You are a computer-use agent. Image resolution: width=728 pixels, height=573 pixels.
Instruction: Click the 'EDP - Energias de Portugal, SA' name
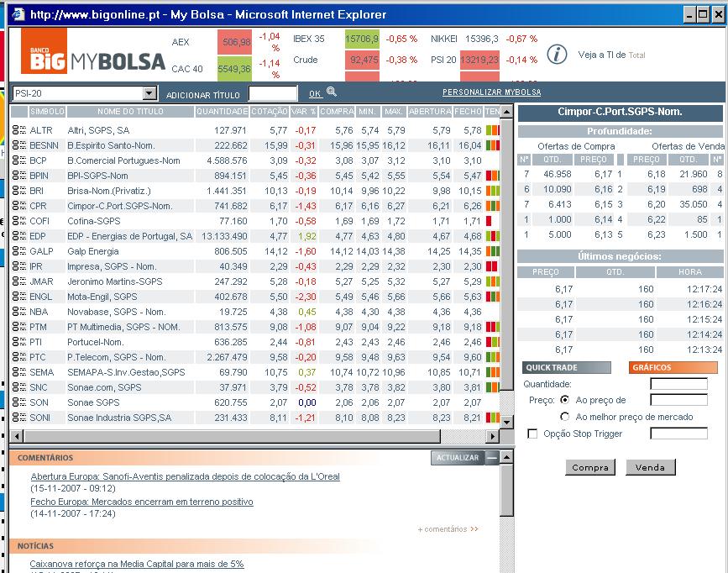pos(129,236)
